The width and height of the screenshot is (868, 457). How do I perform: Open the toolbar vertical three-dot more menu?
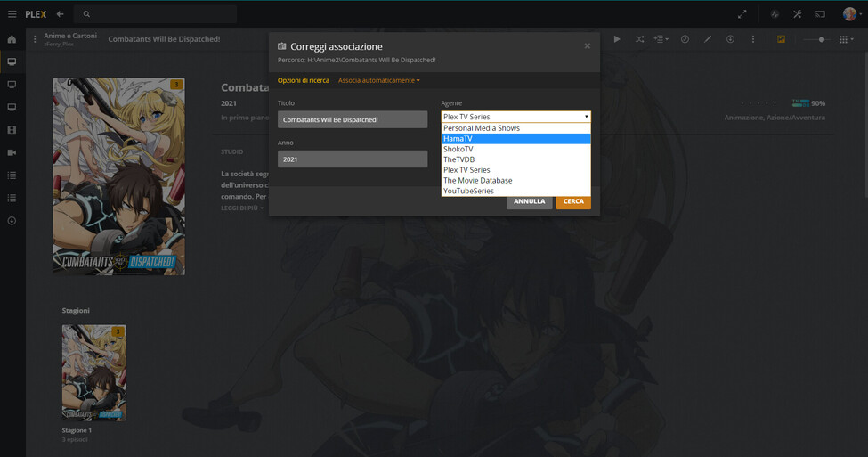(x=753, y=39)
